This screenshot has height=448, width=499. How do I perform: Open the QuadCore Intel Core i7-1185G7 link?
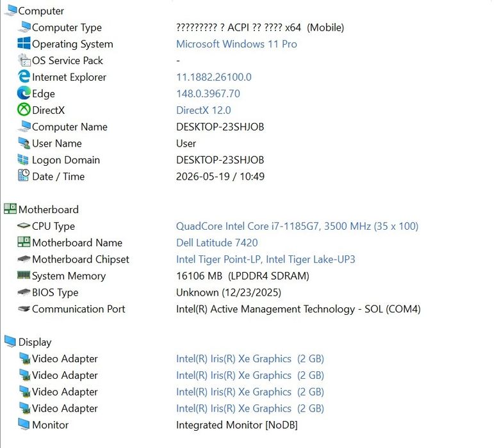(297, 226)
